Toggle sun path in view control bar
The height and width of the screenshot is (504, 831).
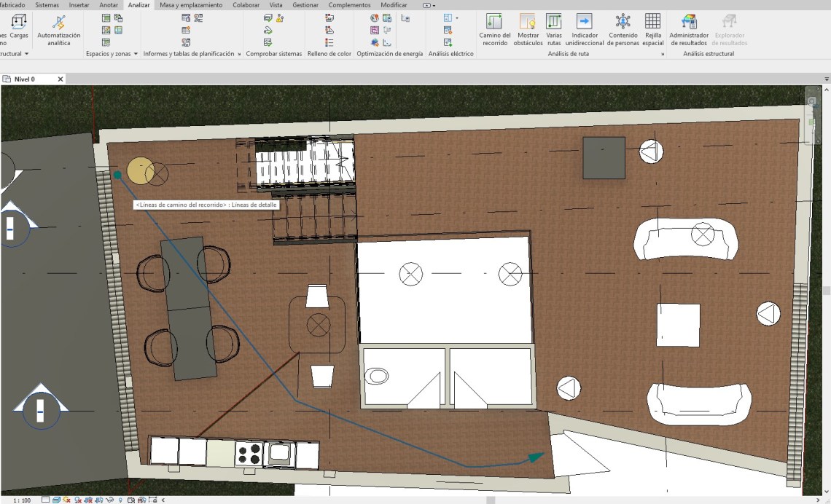pyautogui.click(x=66, y=500)
